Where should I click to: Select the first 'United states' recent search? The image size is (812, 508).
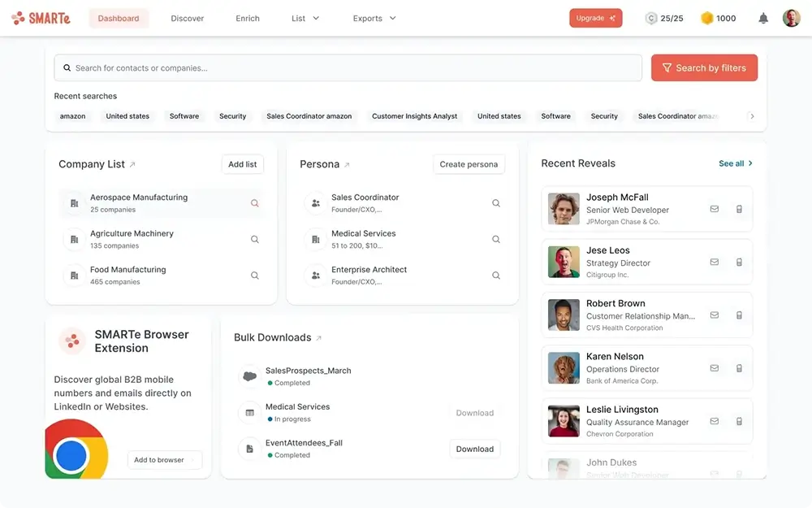[127, 116]
